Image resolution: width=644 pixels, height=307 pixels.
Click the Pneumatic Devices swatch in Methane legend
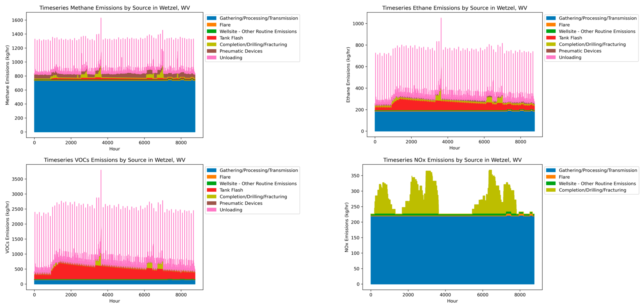tap(211, 51)
